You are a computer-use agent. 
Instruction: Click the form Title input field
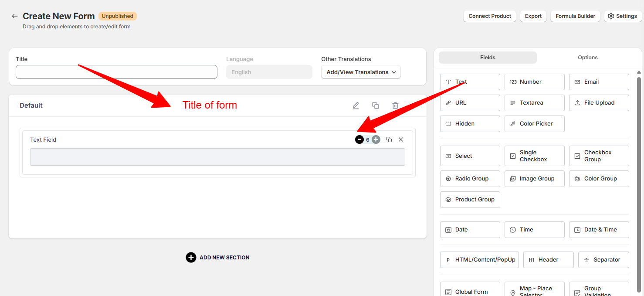point(116,72)
